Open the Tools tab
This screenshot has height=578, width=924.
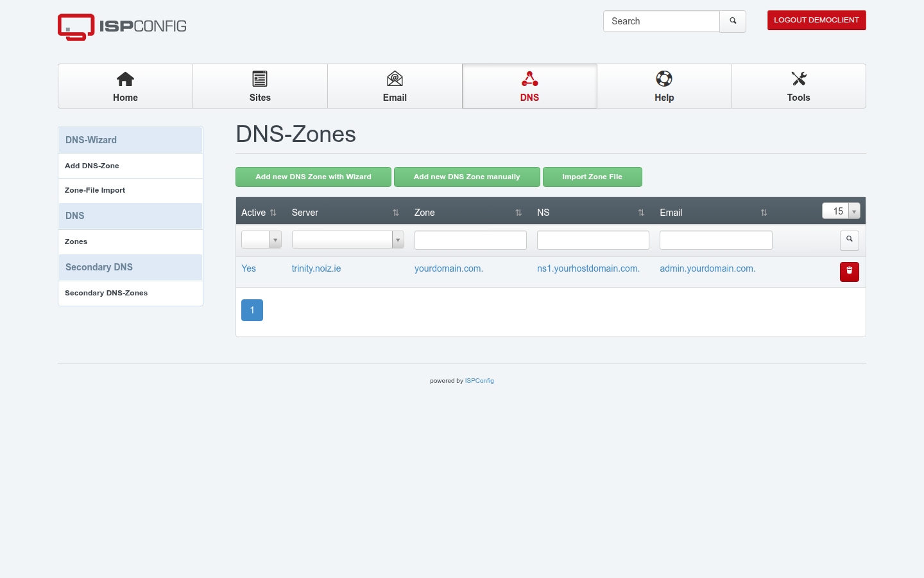(799, 86)
